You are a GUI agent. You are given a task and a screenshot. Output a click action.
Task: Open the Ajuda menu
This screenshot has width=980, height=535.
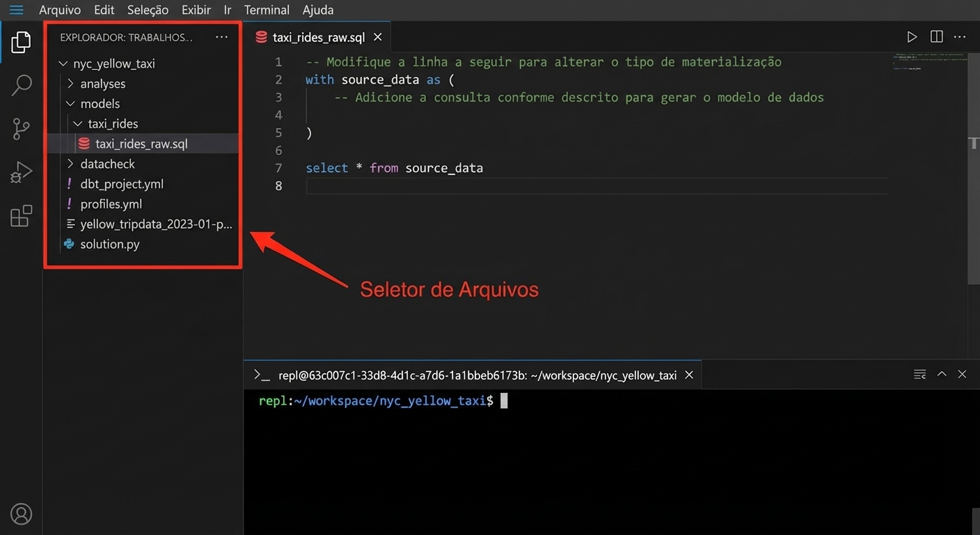[318, 10]
